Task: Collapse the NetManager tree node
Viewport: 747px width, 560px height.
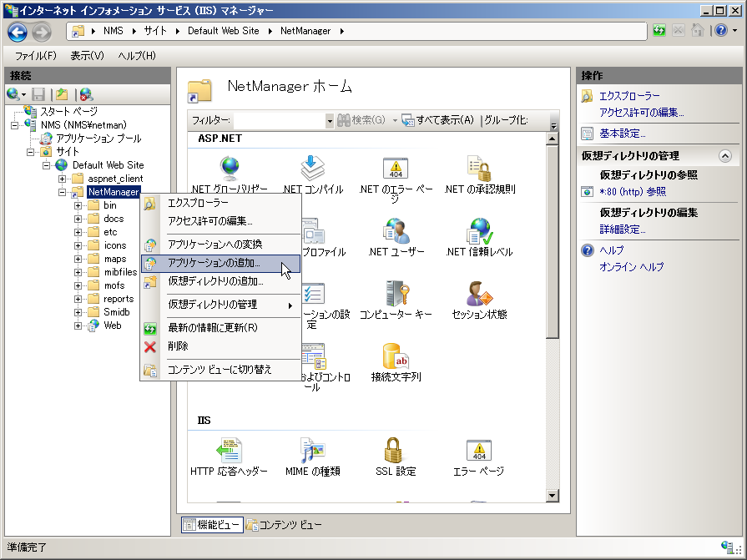Action: (62, 193)
